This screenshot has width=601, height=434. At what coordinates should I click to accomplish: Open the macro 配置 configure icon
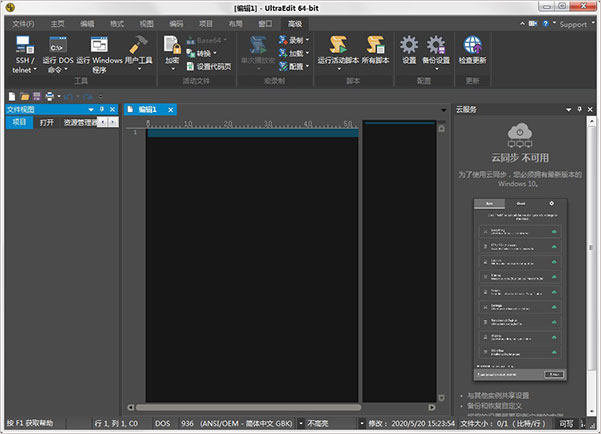(x=283, y=67)
